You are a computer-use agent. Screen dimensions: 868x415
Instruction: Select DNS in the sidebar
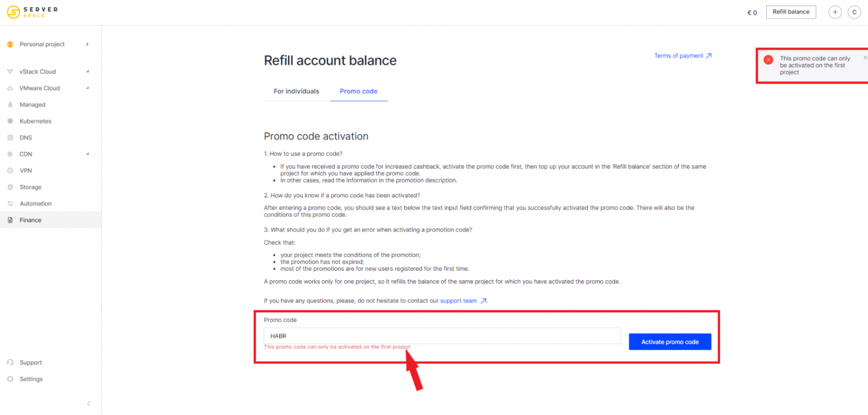click(25, 137)
